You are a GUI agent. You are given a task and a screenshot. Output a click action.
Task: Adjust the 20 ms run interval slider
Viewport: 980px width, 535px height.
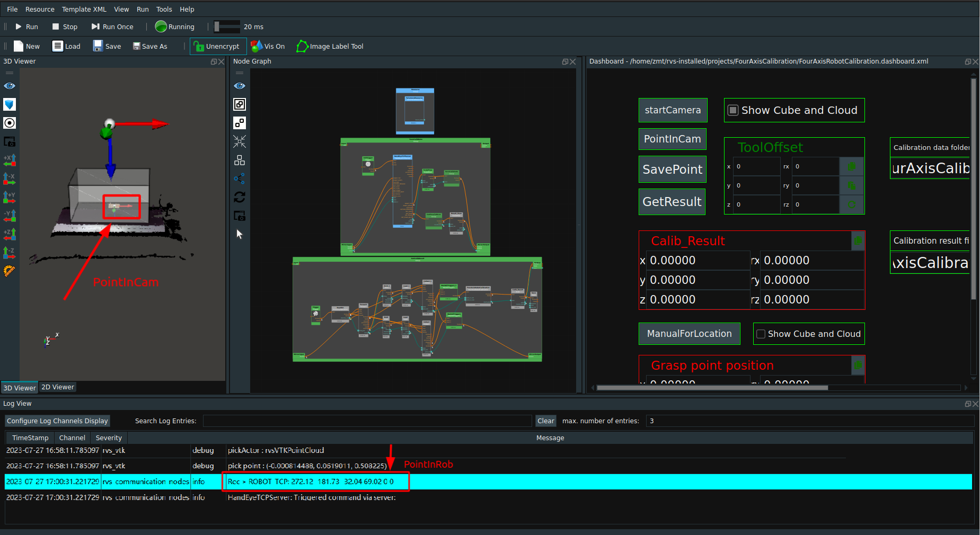(227, 26)
